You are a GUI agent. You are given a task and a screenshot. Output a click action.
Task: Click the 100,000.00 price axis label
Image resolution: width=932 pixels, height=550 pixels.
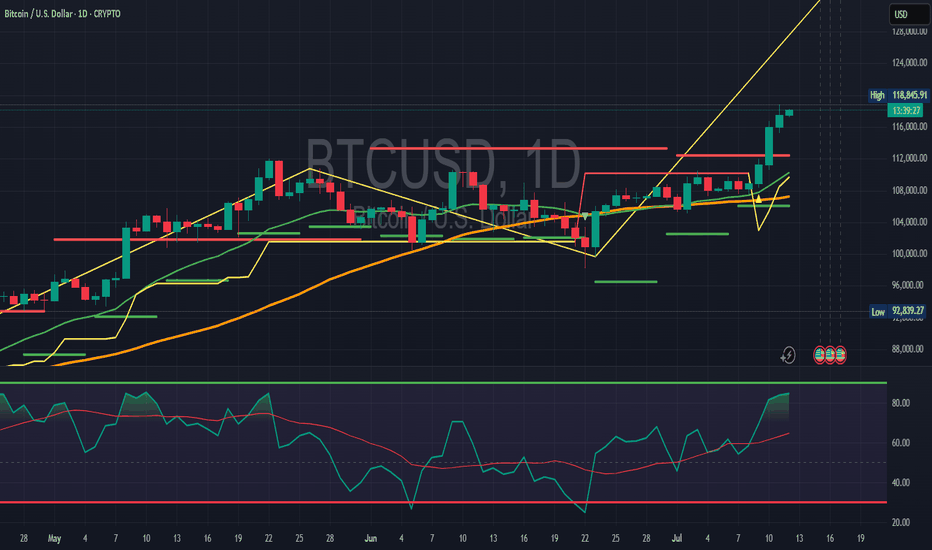pos(909,253)
